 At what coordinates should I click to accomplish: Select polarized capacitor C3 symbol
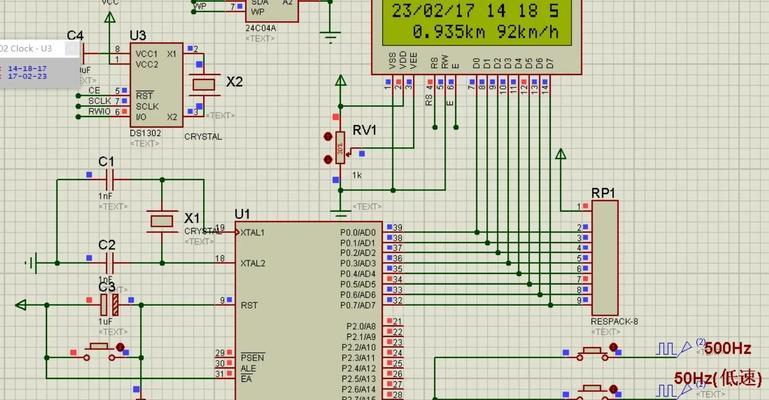click(x=109, y=305)
